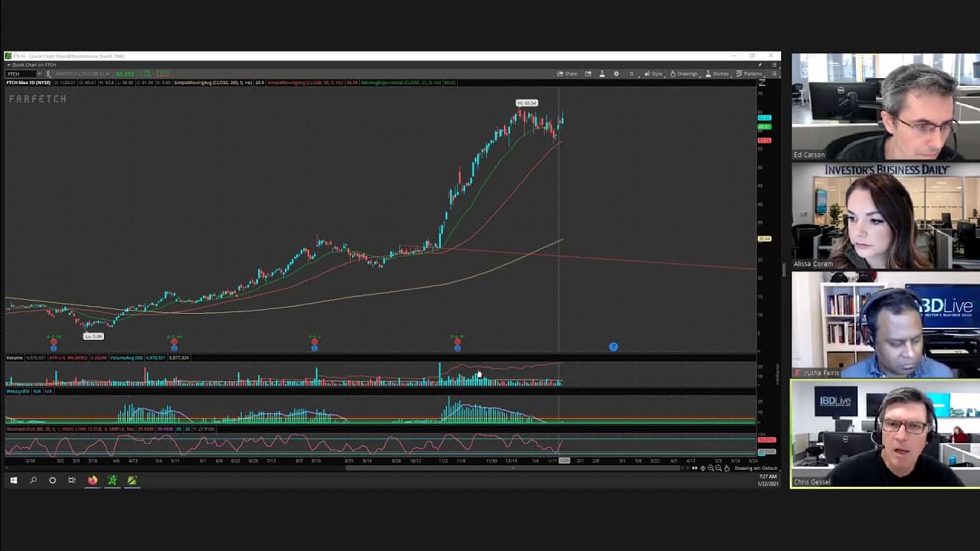
Task: Click the Share button in chart toolbar
Action: [x=567, y=73]
